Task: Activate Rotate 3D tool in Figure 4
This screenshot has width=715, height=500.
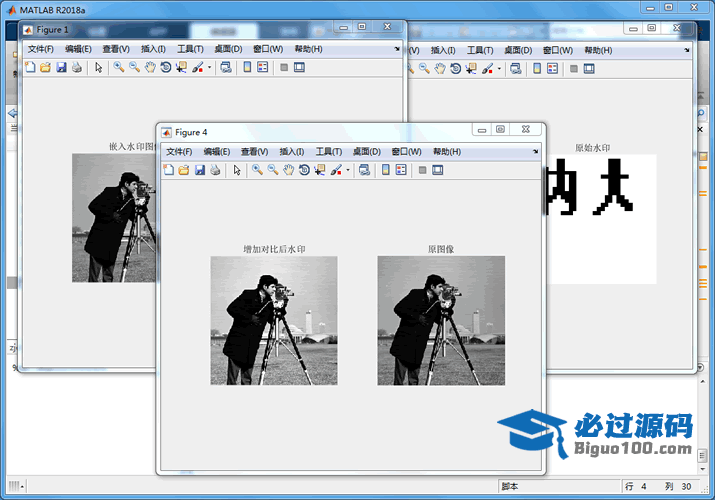Action: click(304, 170)
